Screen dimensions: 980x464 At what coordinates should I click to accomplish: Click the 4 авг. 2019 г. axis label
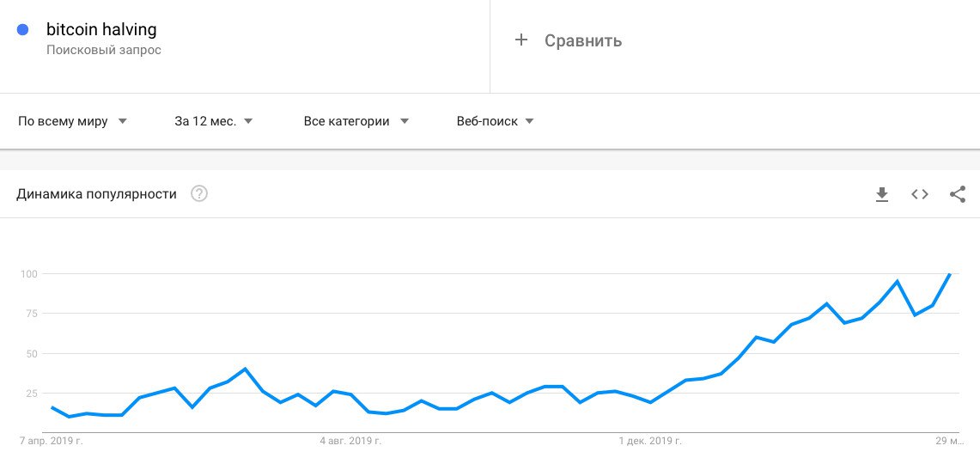pyautogui.click(x=350, y=441)
